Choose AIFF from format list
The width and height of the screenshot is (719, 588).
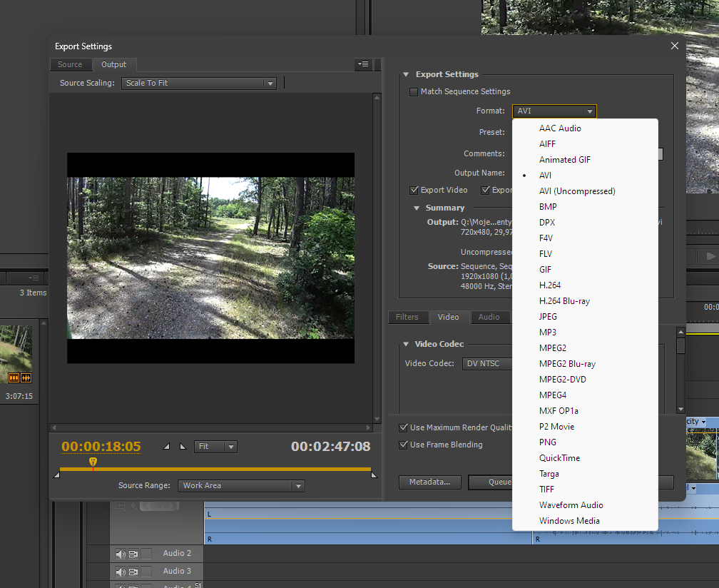click(x=585, y=144)
